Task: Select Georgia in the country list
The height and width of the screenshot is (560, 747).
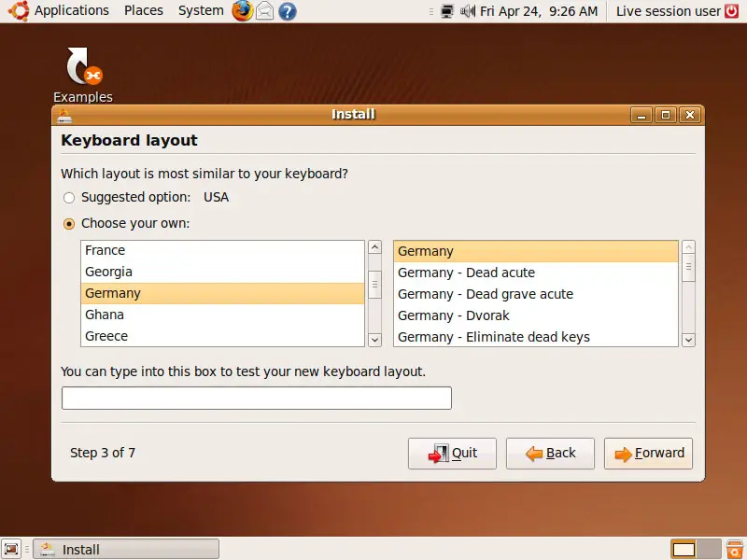Action: [222, 272]
